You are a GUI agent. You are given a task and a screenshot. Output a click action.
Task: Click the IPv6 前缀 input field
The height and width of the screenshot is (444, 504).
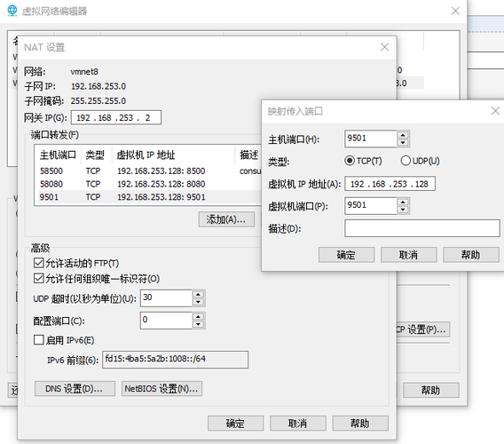click(x=175, y=360)
